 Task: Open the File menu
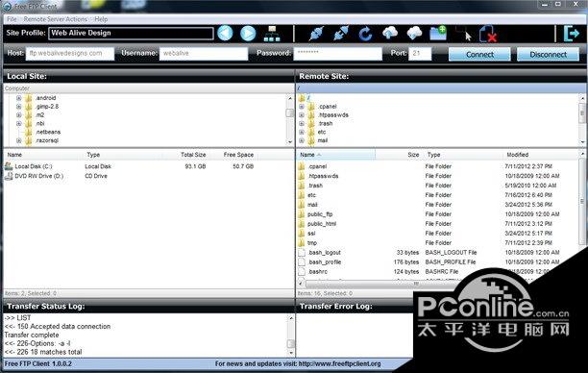pos(12,19)
